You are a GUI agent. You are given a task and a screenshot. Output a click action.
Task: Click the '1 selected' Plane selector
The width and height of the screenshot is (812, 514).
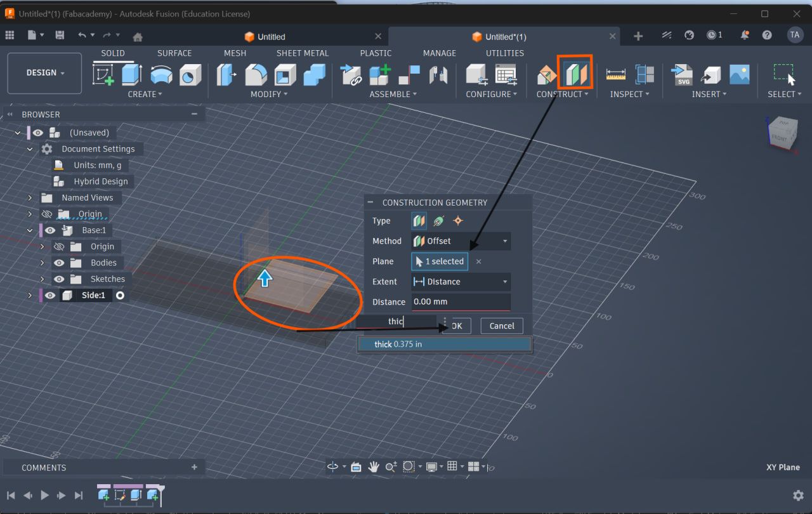click(440, 261)
